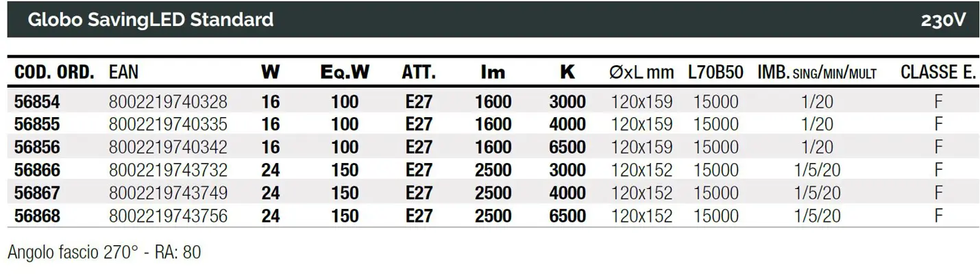Click EAN number 8002219740328
Viewport: 980px width, 276px height.
click(x=168, y=102)
